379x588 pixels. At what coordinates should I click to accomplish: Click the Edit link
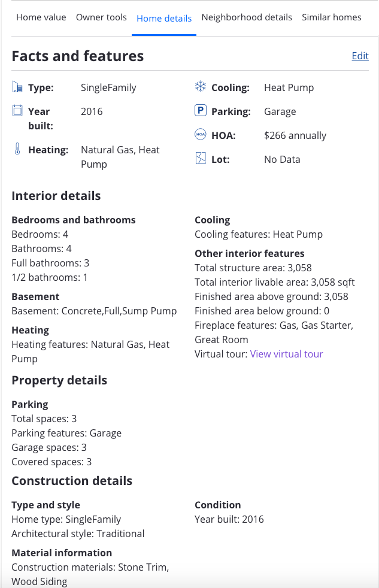point(360,56)
